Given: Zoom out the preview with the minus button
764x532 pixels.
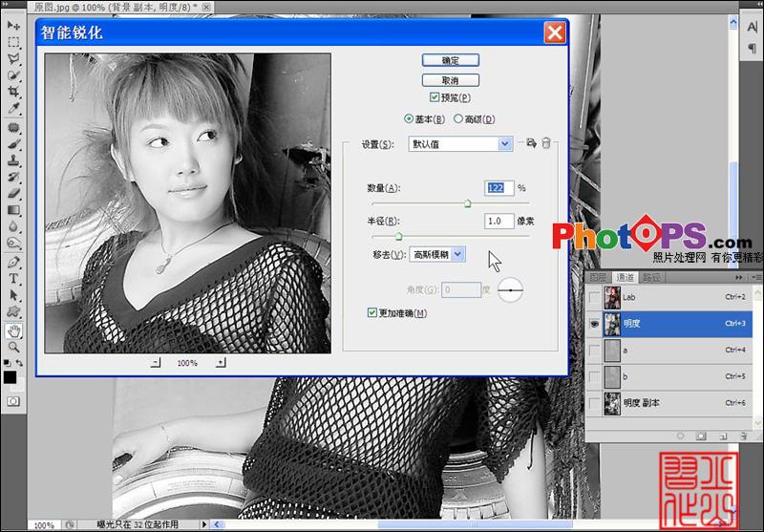Looking at the screenshot, I should tap(156, 363).
